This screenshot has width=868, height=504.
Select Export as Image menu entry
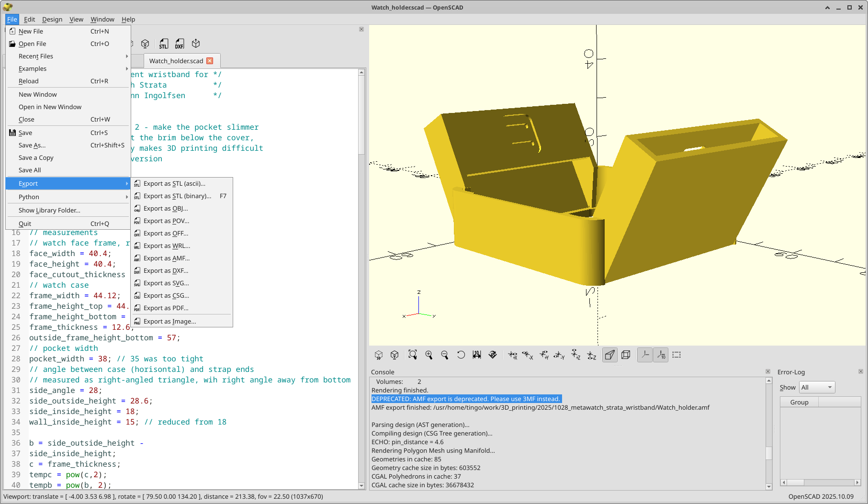click(169, 322)
